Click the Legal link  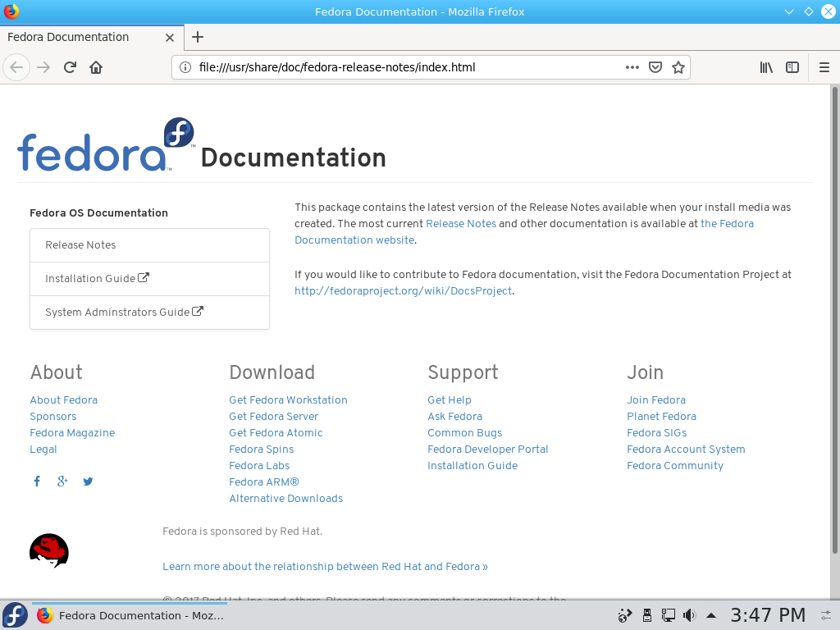[x=43, y=450]
